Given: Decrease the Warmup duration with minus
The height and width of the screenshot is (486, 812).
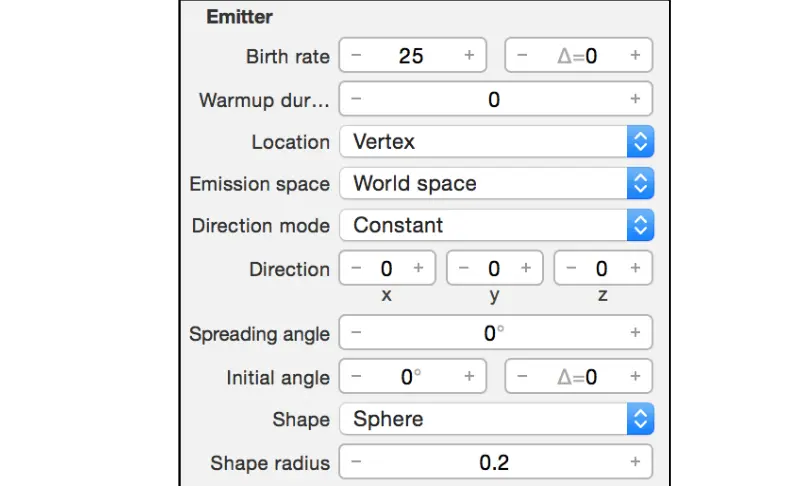Looking at the screenshot, I should coord(357,99).
